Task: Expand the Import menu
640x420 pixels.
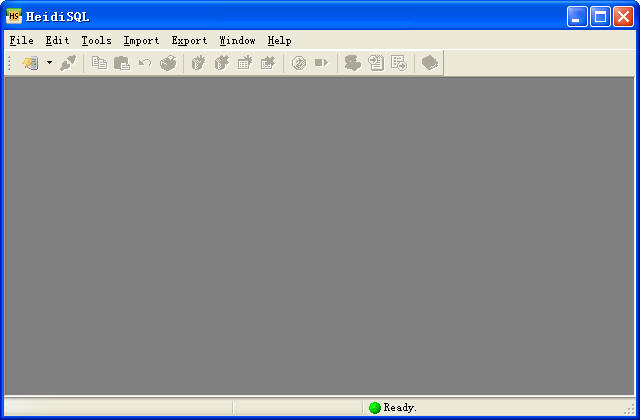Action: coord(141,41)
